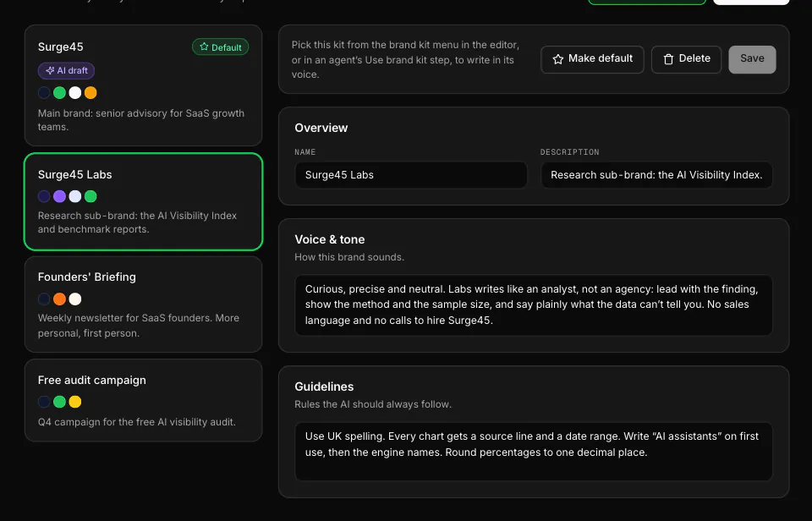Click 'Rules the AI should always follow.' text

[373, 404]
